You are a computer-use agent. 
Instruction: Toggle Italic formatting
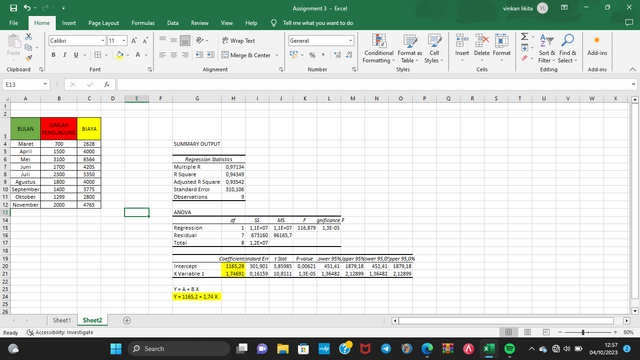64,55
